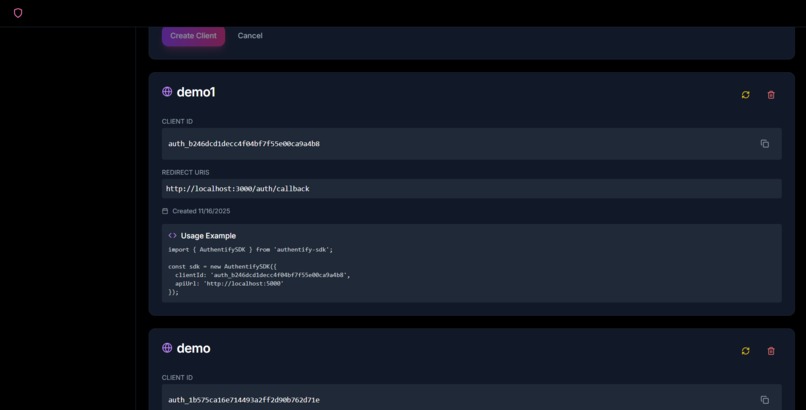Viewport: 806px width, 410px height.
Task: Cancel the client creation form
Action: 250,35
